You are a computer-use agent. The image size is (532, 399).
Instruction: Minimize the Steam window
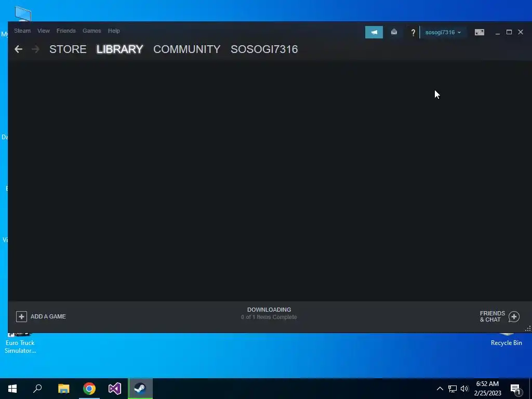[497, 33]
